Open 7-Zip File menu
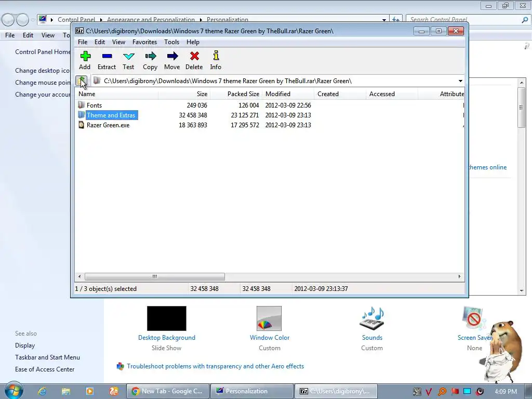532x399 pixels. coord(83,42)
